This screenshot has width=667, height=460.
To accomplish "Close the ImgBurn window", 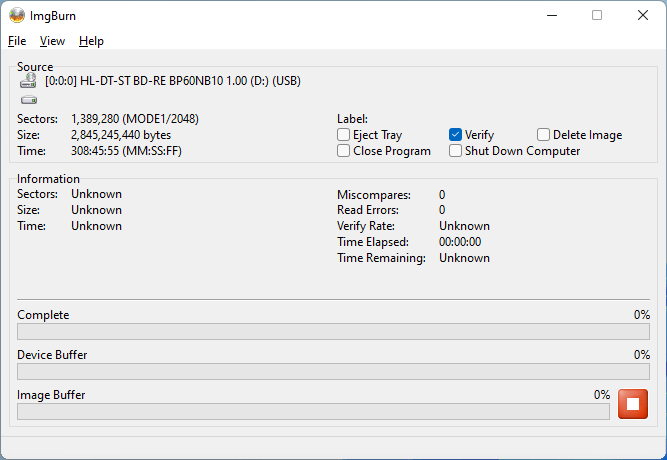I will (643, 15).
